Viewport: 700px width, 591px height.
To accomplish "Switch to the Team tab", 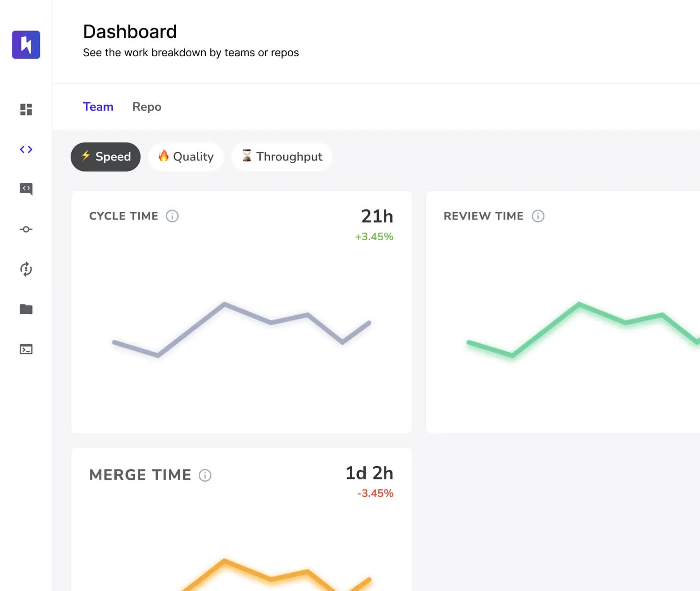I will click(x=98, y=107).
